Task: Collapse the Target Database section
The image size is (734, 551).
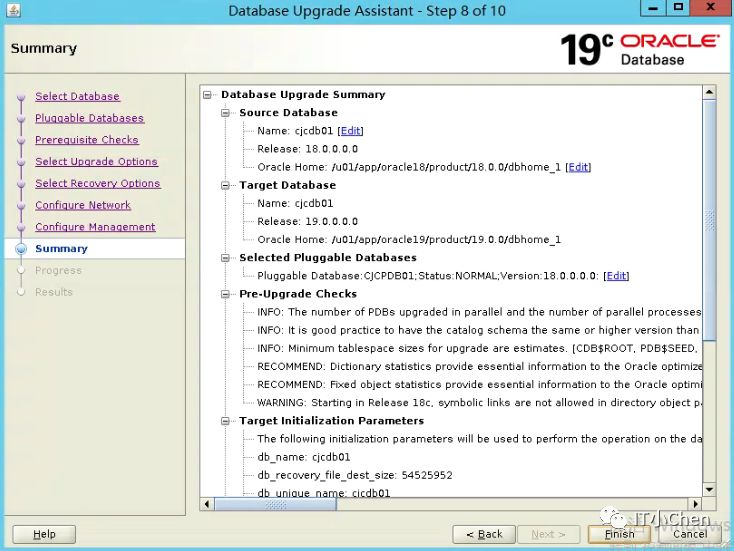Action: 225,185
